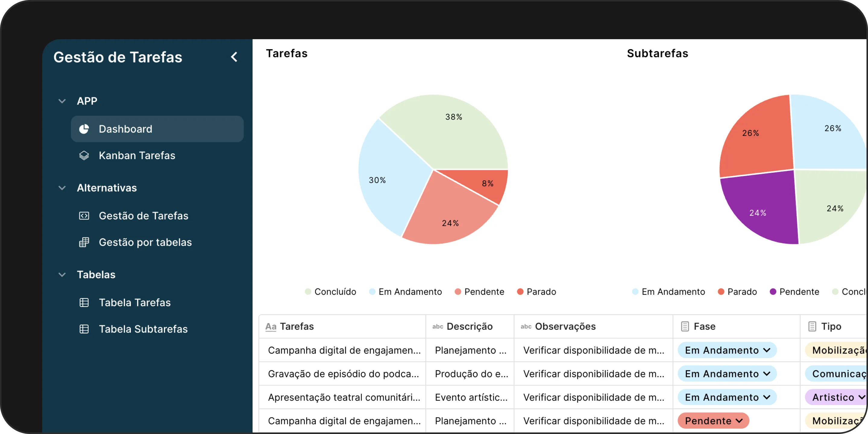Image resolution: width=868 pixels, height=434 pixels.
Task: Collapse sidebar with the left chevron arrow
Action: (x=234, y=57)
